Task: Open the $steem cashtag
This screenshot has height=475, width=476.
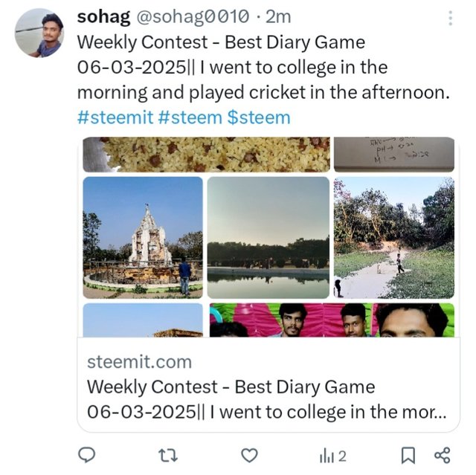Action: (x=259, y=117)
